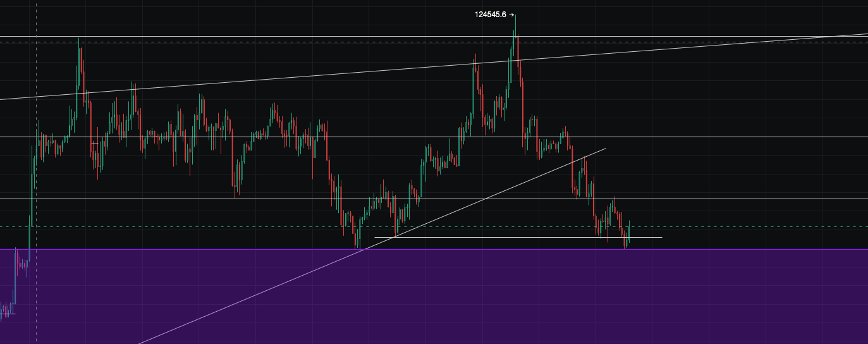Click the tiny horizontal marker in the bottom-left corner
The width and height of the screenshot is (868, 344).
click(8, 314)
